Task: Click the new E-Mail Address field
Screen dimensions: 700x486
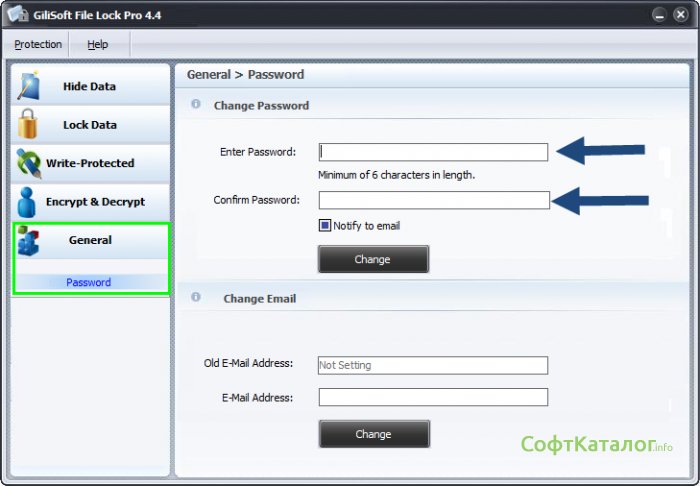Action: tap(433, 397)
